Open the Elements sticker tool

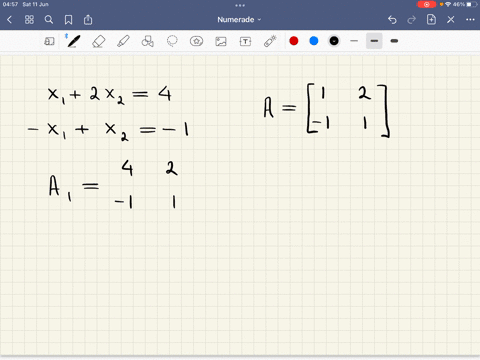[196, 41]
